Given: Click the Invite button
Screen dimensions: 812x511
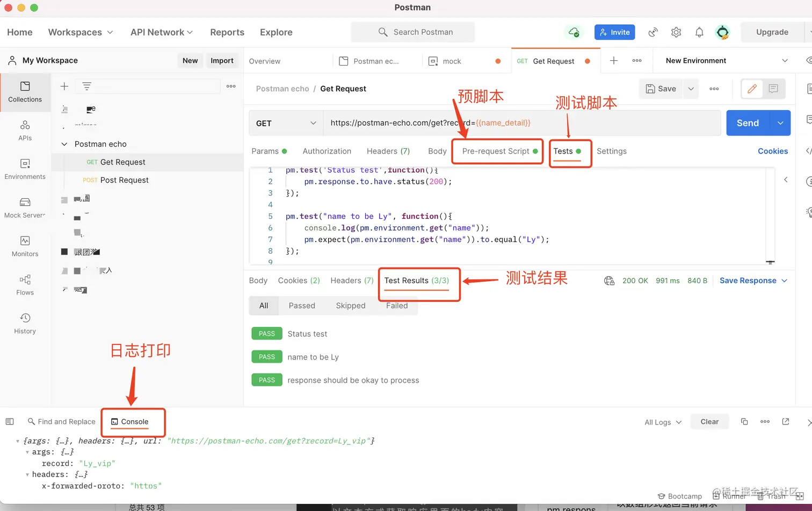Looking at the screenshot, I should tap(615, 32).
